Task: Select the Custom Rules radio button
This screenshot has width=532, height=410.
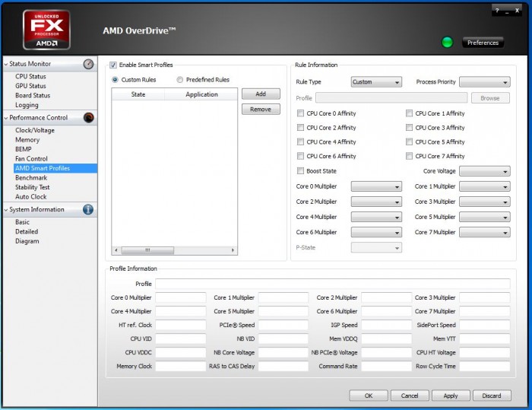Action: (x=115, y=79)
